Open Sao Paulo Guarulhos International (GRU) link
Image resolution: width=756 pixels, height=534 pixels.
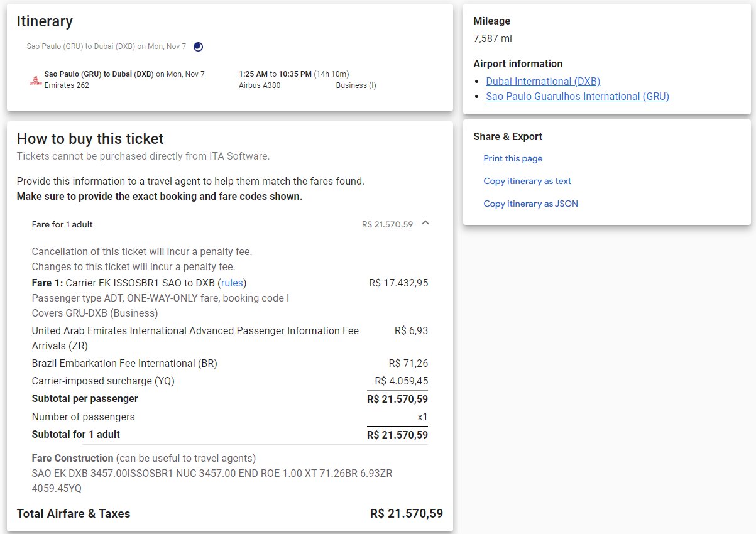tap(578, 96)
